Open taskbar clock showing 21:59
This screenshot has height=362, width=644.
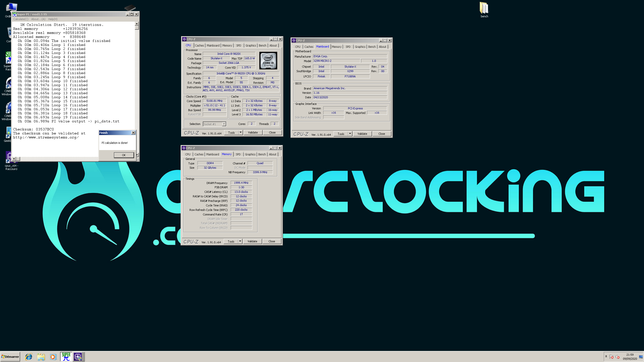pyautogui.click(x=630, y=357)
